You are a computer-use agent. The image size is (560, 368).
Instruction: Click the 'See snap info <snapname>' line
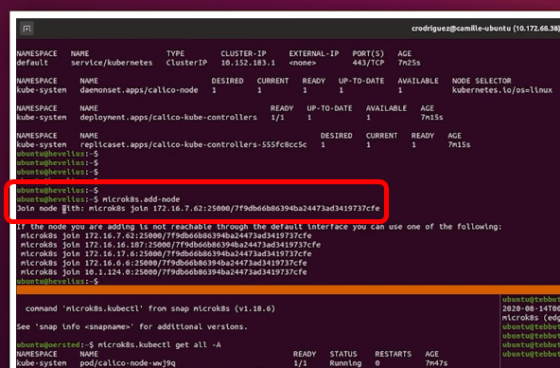coord(132,327)
